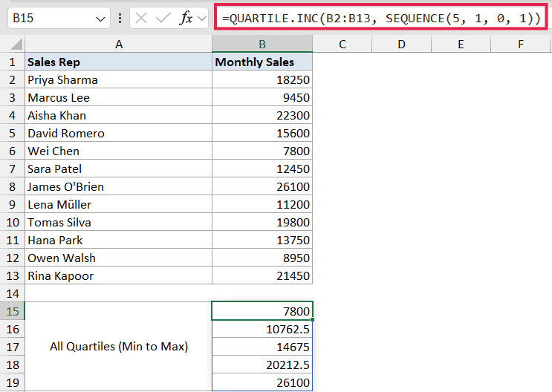Select cell containing Aisha Khan

pyautogui.click(x=119, y=115)
